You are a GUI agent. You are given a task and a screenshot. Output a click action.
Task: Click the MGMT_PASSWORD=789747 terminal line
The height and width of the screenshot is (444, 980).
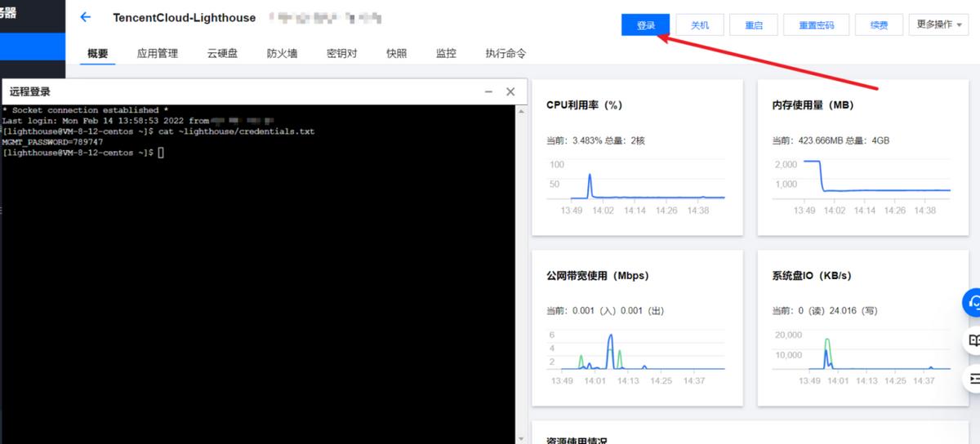coord(53,142)
